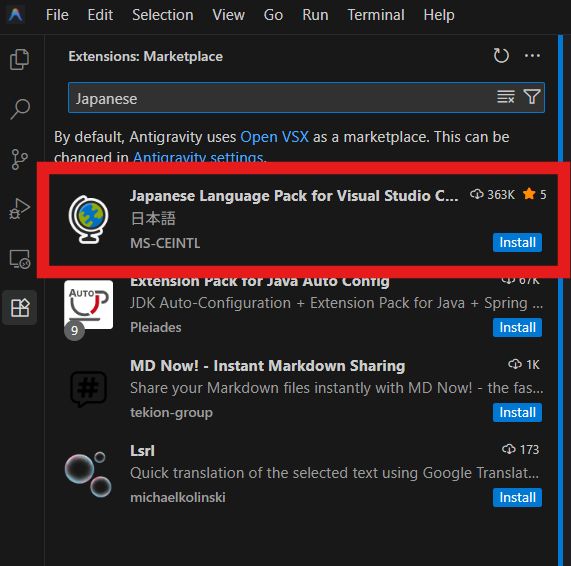Image resolution: width=571 pixels, height=566 pixels.
Task: Select the Lsrl bubbles icon
Action: click(x=88, y=474)
